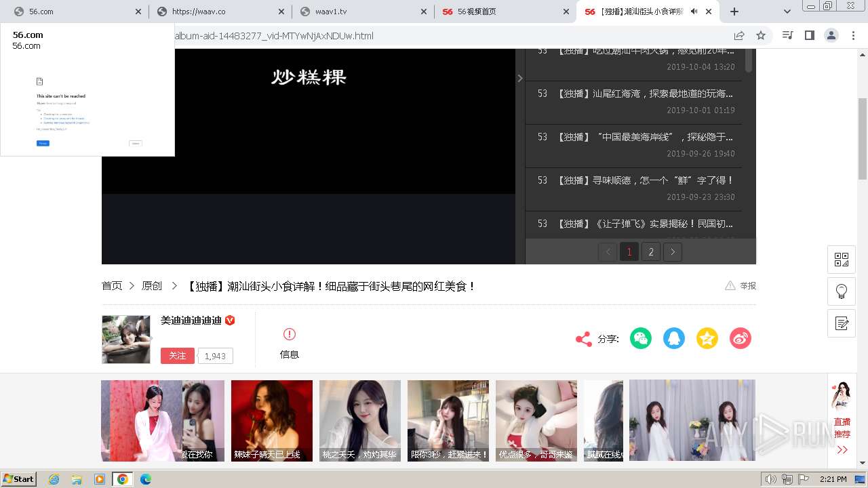Launch Internet Explorer from taskbar

(x=54, y=479)
